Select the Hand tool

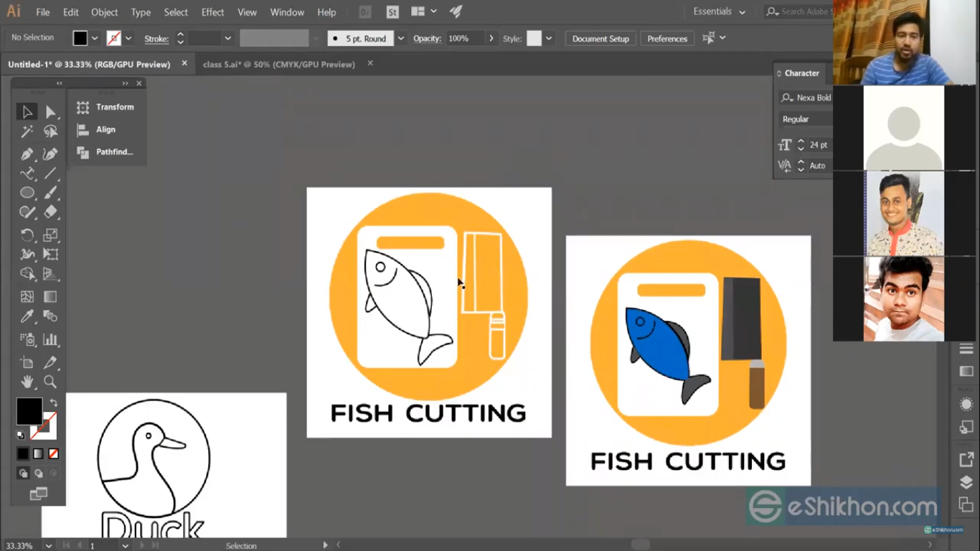pos(27,382)
